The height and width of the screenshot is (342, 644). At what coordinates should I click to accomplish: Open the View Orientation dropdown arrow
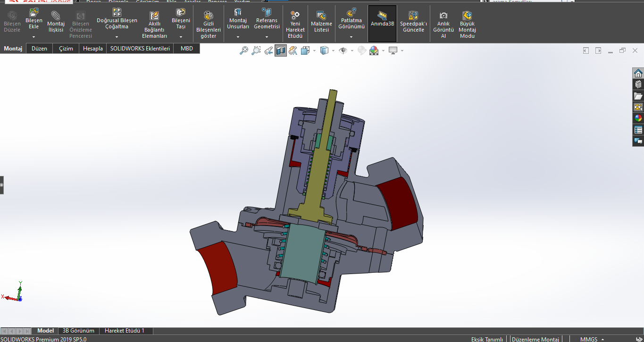point(314,50)
